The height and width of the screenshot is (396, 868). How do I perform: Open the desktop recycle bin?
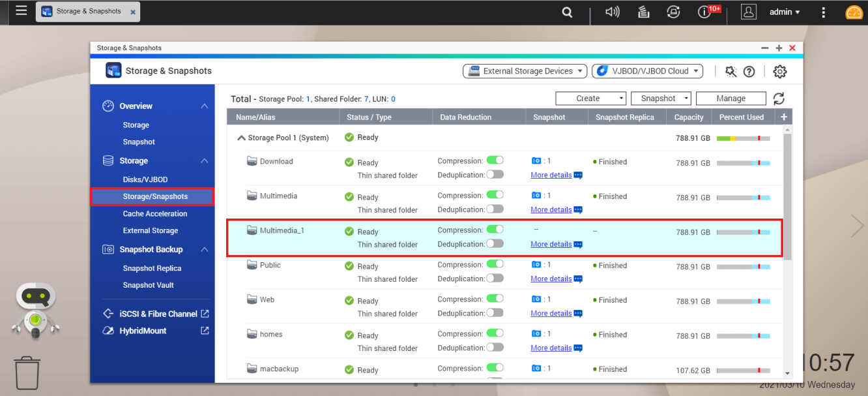tap(27, 372)
